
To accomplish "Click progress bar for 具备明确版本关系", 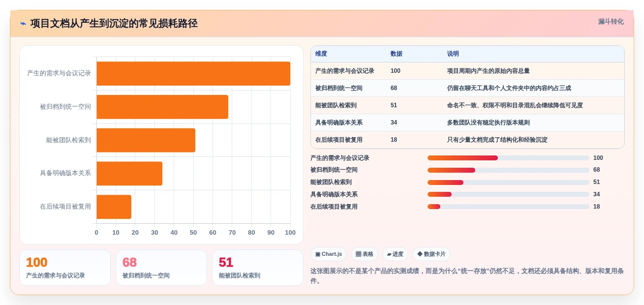I will [x=508, y=194].
